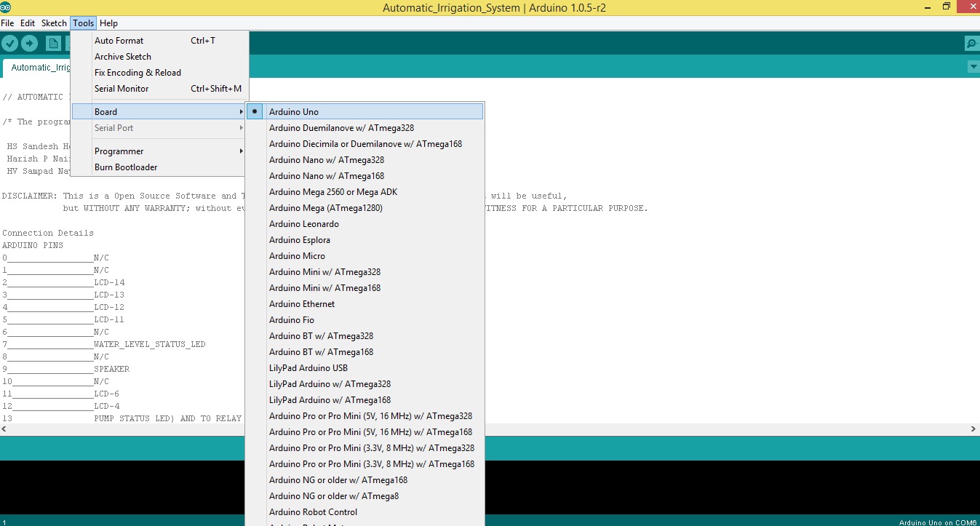Pick Arduino BT w/ ATmega168
This screenshot has width=980, height=526.
coord(364,352)
